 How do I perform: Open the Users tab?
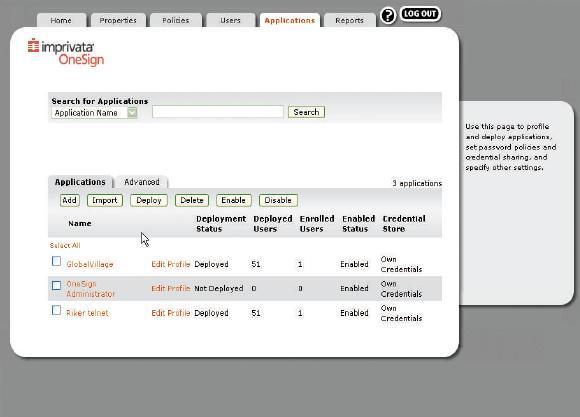[x=230, y=20]
